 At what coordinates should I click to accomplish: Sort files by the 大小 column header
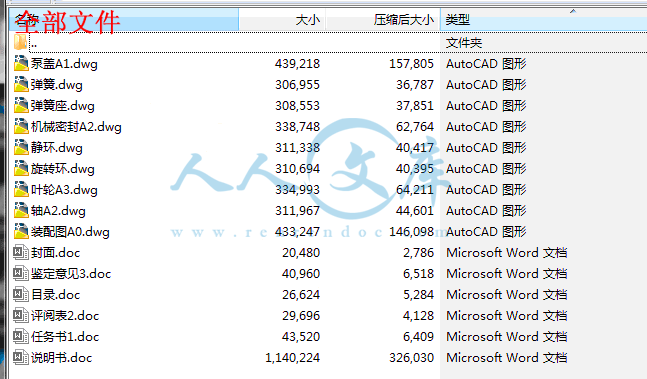[282, 19]
